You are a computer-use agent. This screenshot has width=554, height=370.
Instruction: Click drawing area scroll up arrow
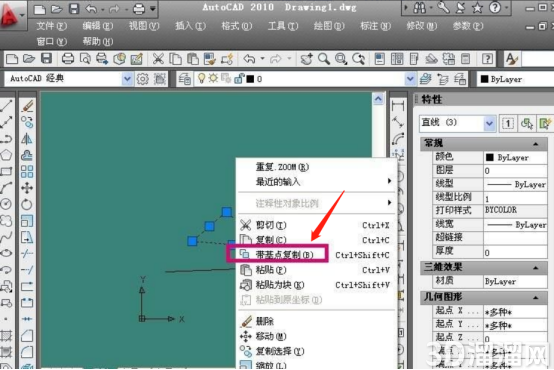click(x=378, y=99)
